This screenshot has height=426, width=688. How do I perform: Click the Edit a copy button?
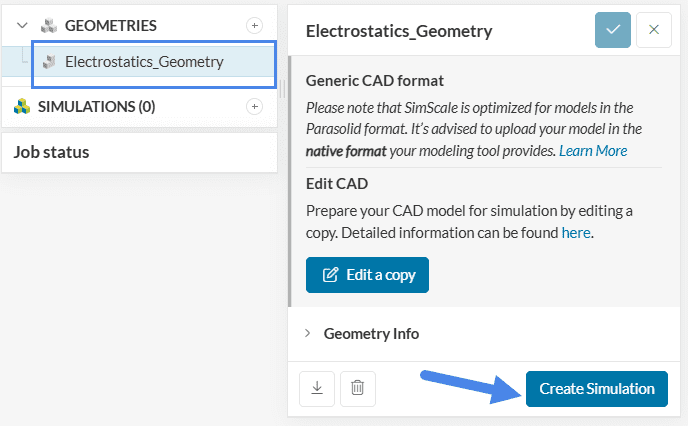(367, 275)
